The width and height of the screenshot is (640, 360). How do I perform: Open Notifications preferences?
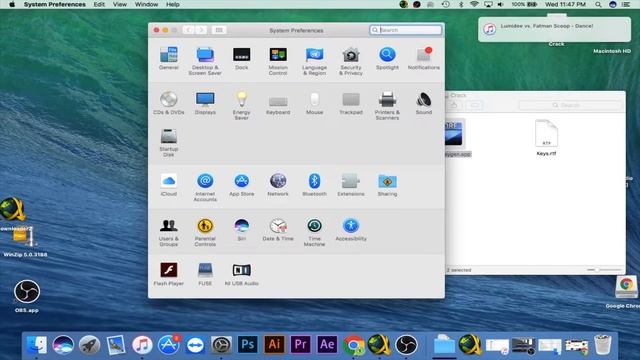(424, 58)
